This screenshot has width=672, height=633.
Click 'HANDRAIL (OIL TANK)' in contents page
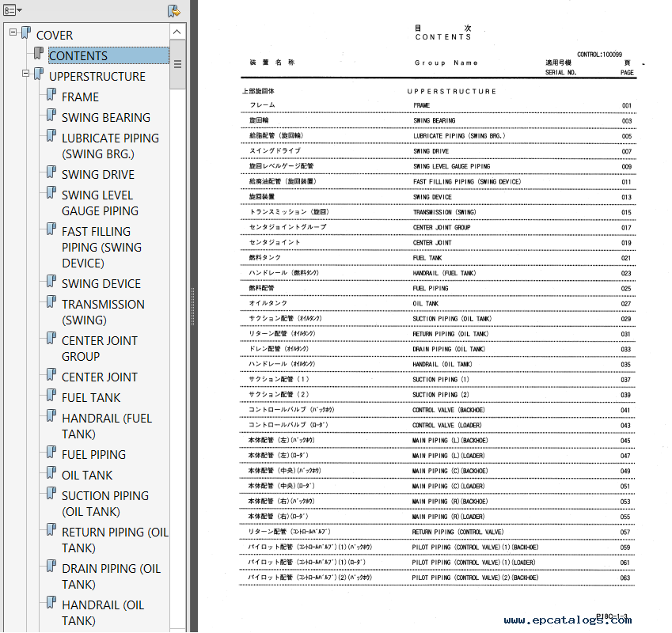pos(442,364)
